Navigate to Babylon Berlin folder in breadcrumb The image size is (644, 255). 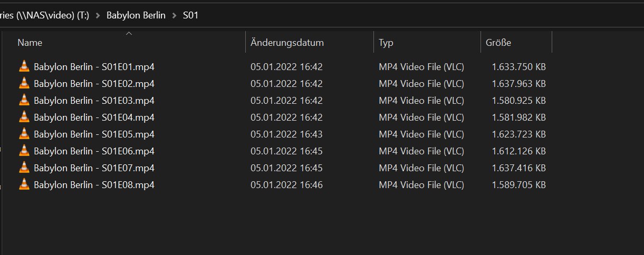136,15
